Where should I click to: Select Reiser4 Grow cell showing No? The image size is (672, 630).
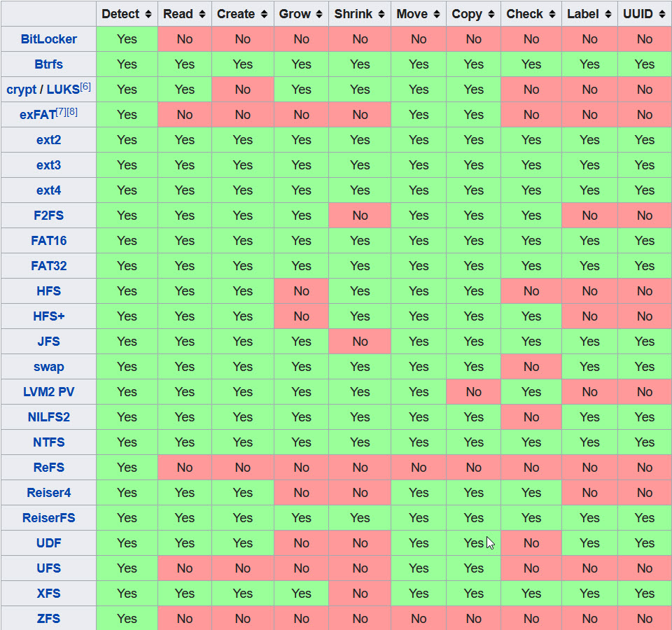pyautogui.click(x=302, y=493)
